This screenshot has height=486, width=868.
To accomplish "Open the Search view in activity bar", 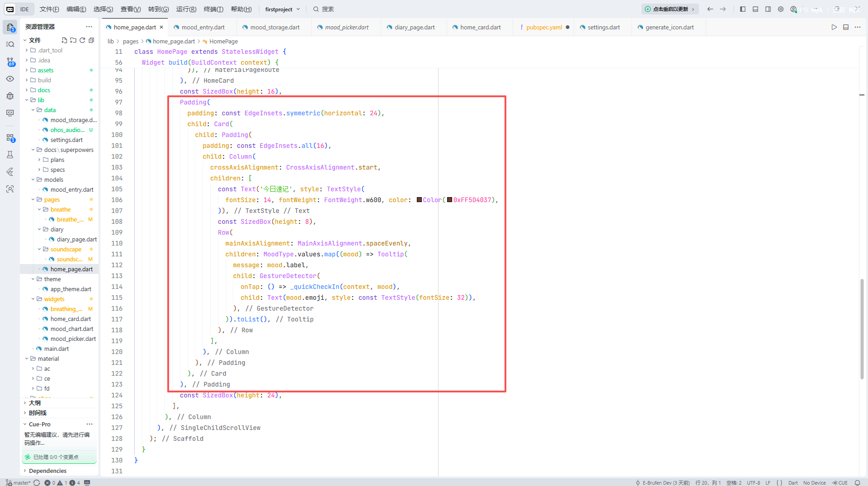I will (x=10, y=44).
